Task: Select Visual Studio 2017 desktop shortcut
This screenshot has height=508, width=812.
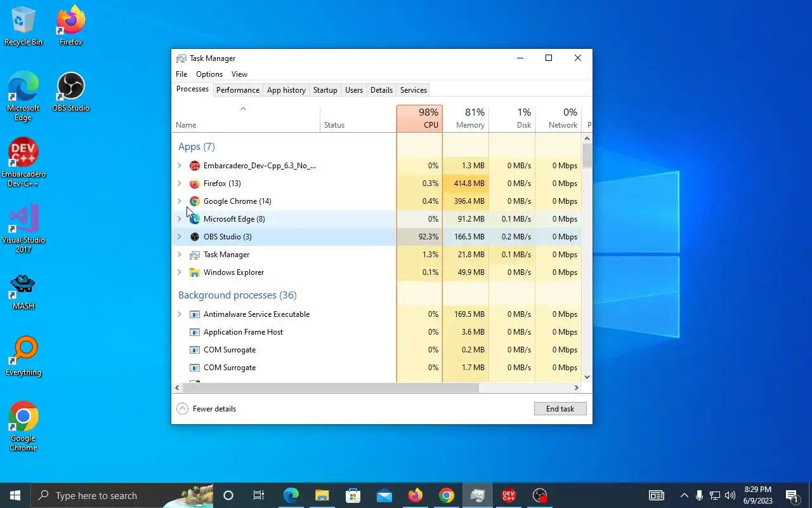Action: tap(23, 229)
